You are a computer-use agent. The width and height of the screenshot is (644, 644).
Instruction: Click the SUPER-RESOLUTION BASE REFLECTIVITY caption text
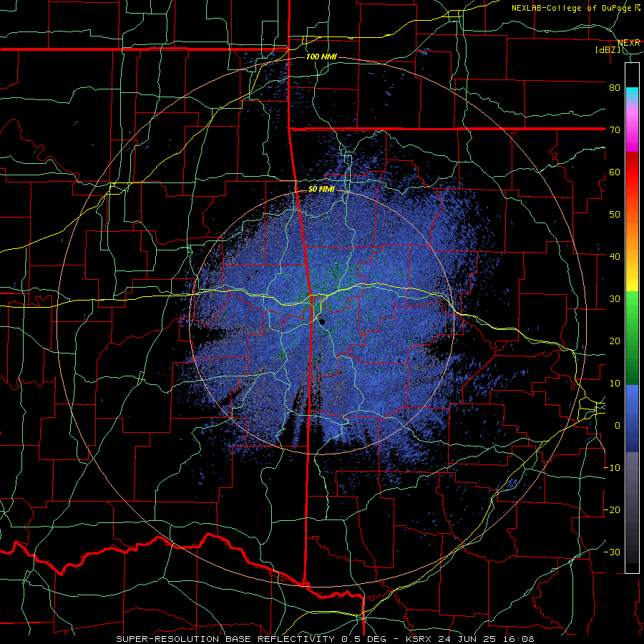coord(225,639)
